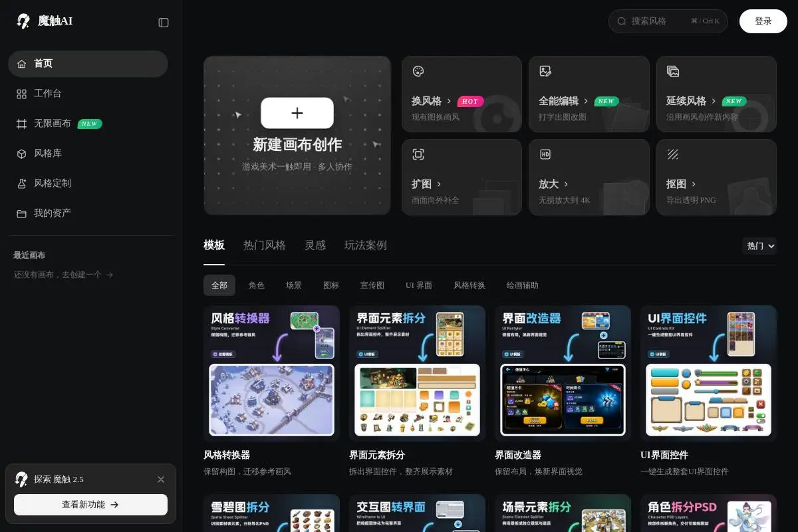Click the 我的资产 folder icon
This screenshot has height=532, width=798.
pos(22,213)
